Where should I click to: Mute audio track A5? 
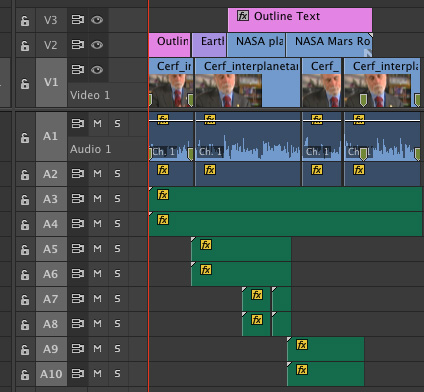click(97, 248)
